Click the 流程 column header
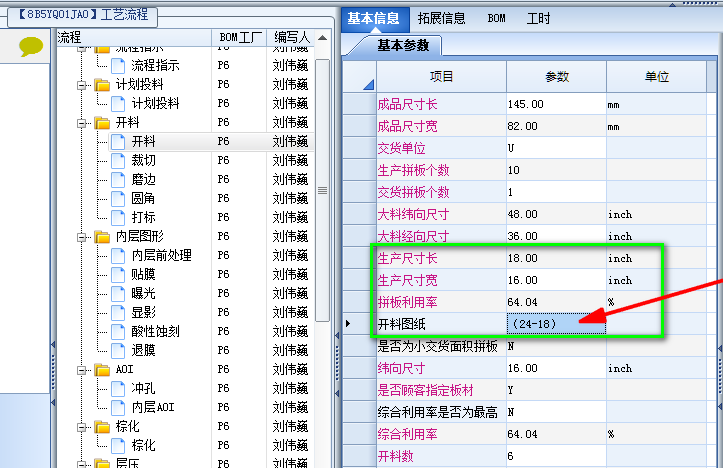 (134, 37)
